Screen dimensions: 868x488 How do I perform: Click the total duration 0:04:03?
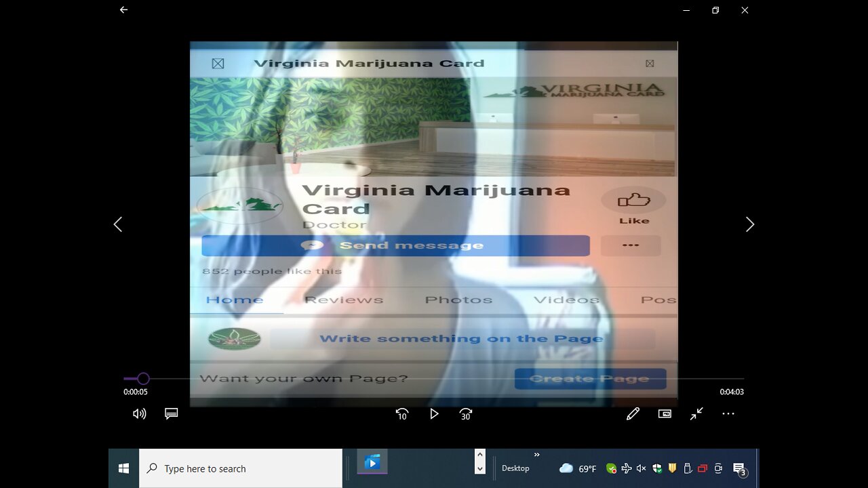732,392
